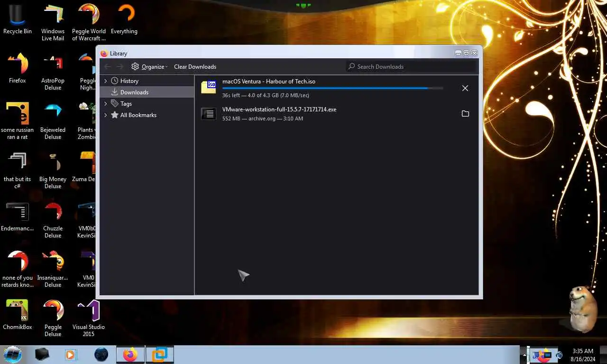
Task: Open Bejeweled Deluxe desktop icon
Action: point(53,121)
